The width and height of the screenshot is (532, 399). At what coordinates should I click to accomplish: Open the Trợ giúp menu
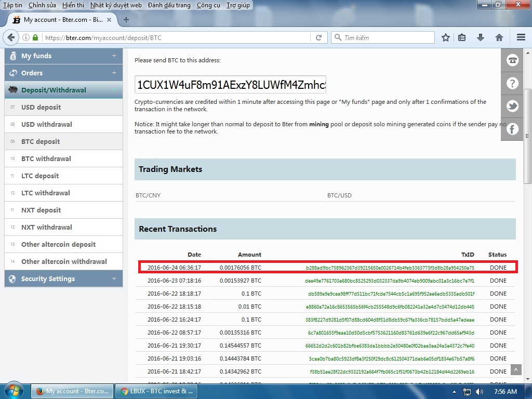point(238,5)
